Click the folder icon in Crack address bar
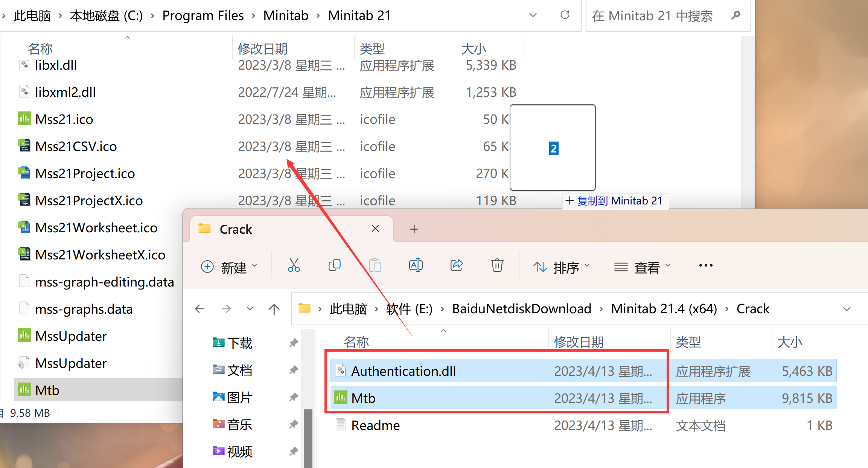Image resolution: width=868 pixels, height=468 pixels. (x=305, y=308)
